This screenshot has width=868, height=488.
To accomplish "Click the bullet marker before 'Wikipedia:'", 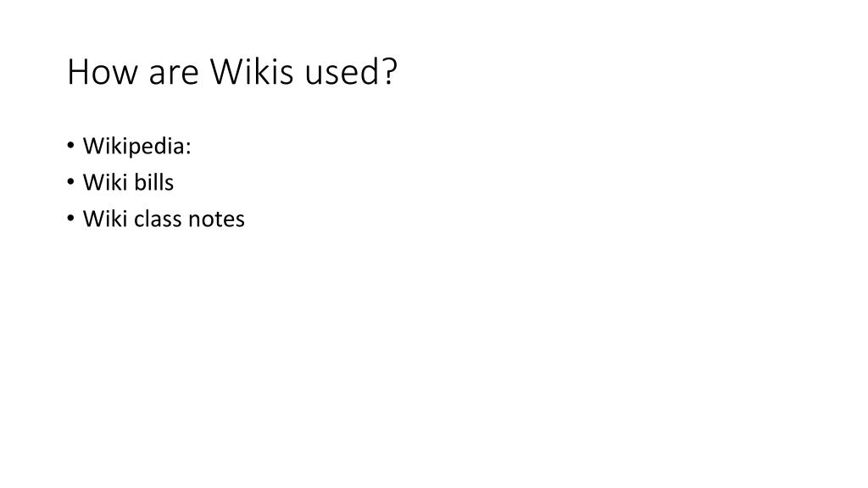I will pos(70,146).
